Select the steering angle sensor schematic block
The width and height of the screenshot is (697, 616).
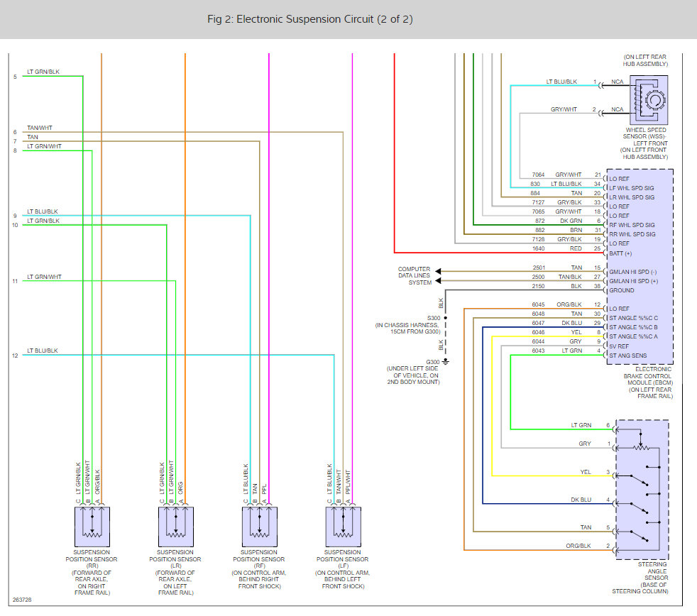pos(642,490)
